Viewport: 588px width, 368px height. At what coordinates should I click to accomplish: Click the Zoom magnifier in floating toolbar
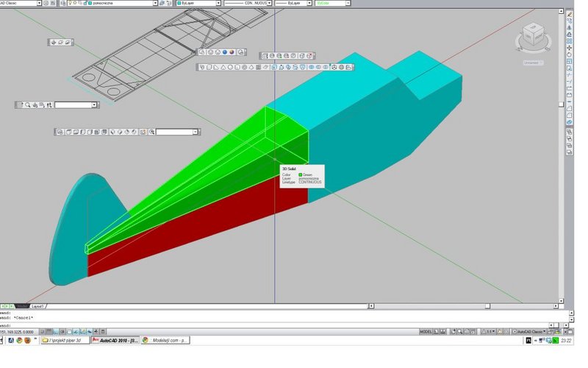tap(28, 105)
